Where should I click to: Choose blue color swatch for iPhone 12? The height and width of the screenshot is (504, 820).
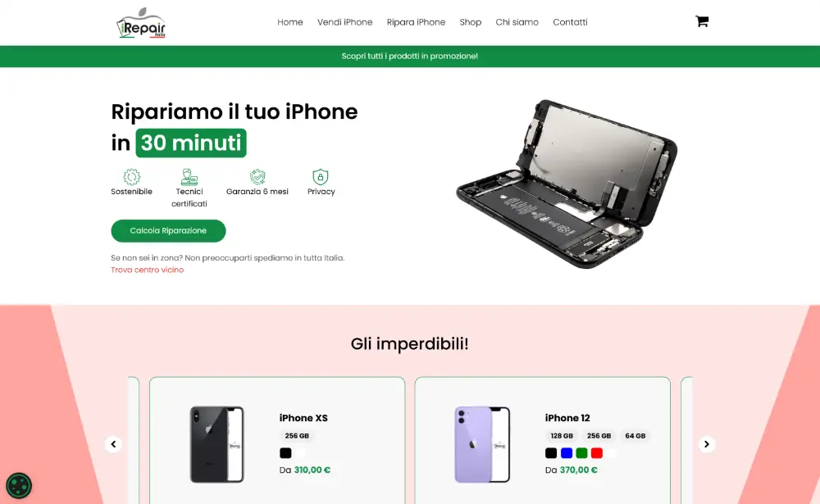[567, 452]
